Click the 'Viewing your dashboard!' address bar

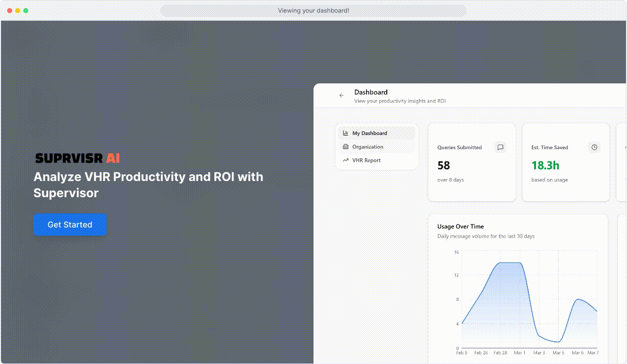pyautogui.click(x=313, y=11)
